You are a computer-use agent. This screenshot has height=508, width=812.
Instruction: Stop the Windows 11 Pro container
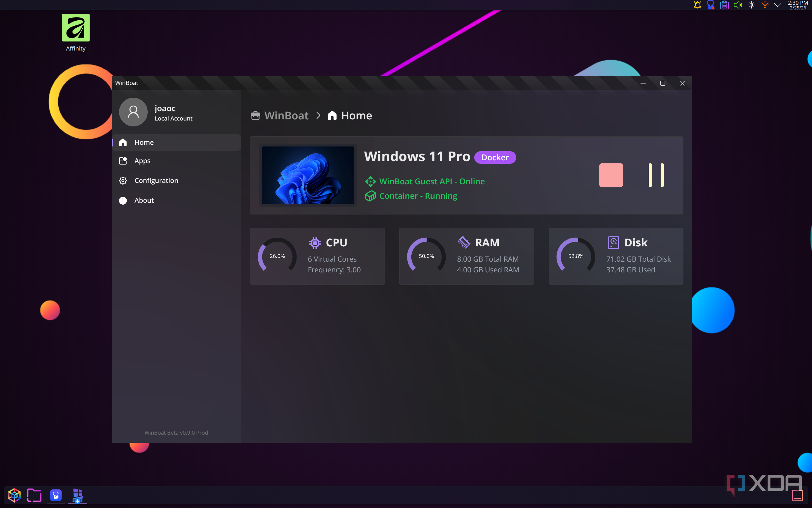(611, 175)
